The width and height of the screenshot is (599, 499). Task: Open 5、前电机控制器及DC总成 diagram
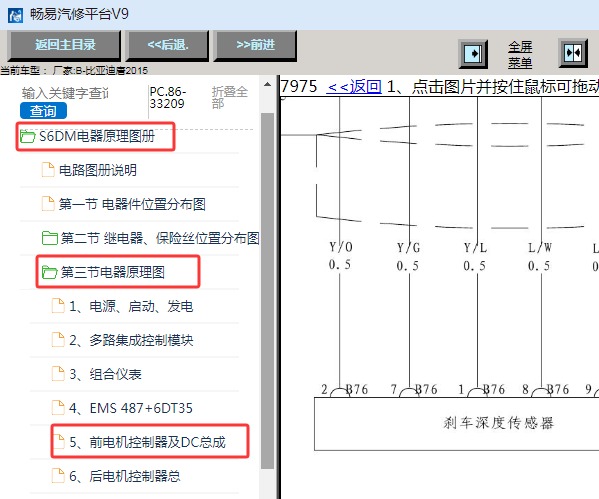(x=147, y=442)
